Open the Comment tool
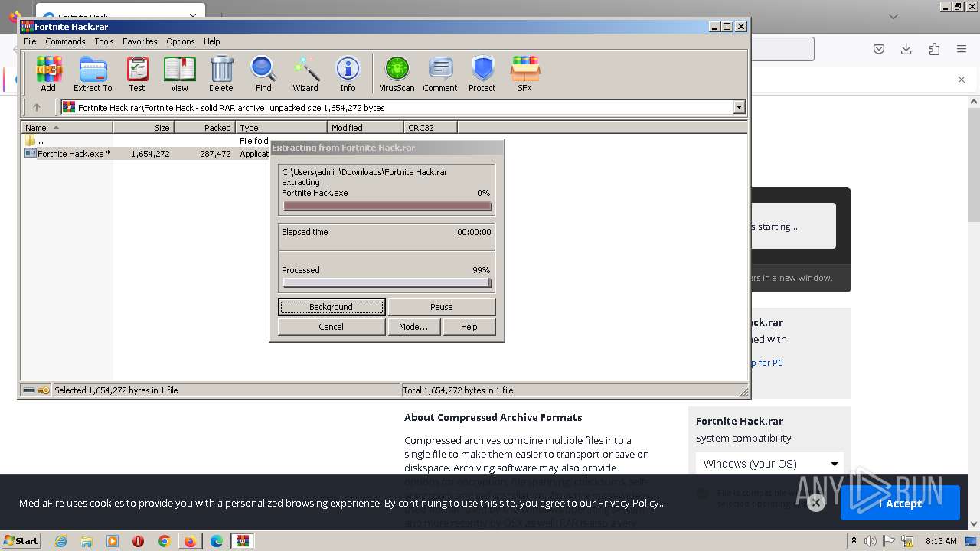Viewport: 980px width, 551px height. (440, 74)
